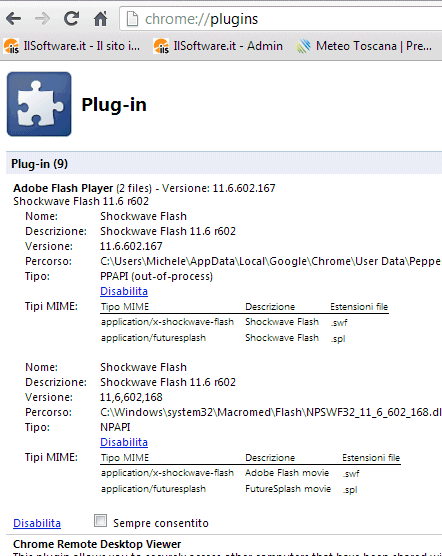Click the path C:\Windows\system32\Macromed
The width and height of the screenshot is (442, 556).
271,412
